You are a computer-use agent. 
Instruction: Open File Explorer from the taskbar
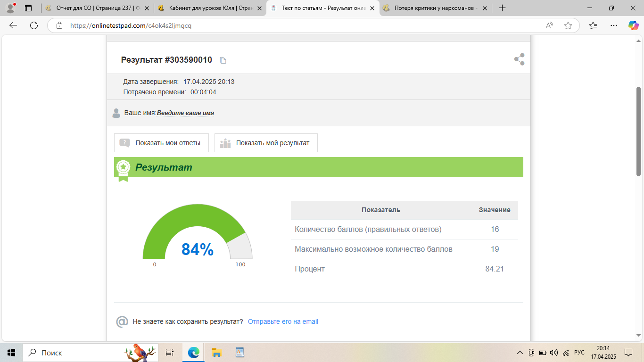tap(216, 353)
